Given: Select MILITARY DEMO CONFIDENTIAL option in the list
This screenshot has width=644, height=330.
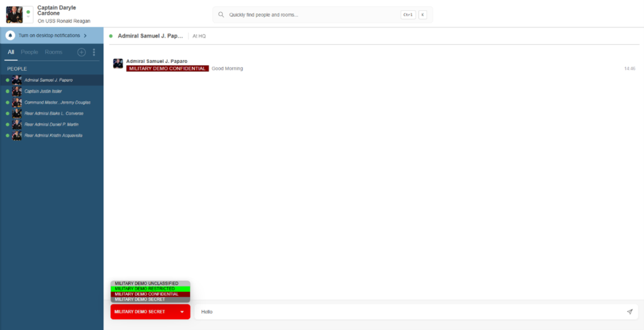Looking at the screenshot, I should pyautogui.click(x=150, y=294).
